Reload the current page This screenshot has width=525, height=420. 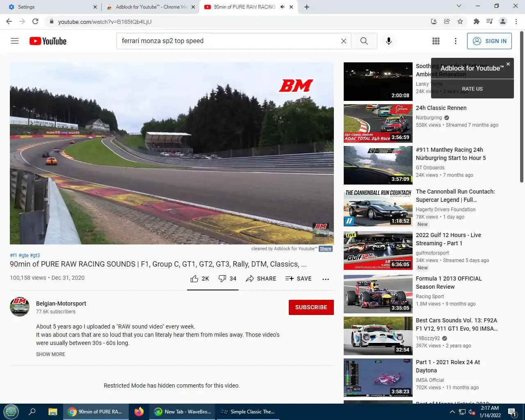[35, 21]
